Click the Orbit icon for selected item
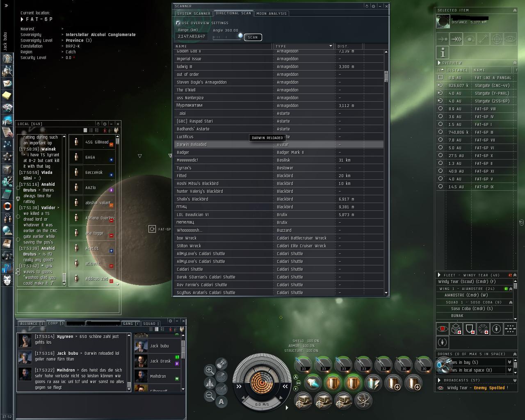This screenshot has height=420, width=525. [470, 39]
